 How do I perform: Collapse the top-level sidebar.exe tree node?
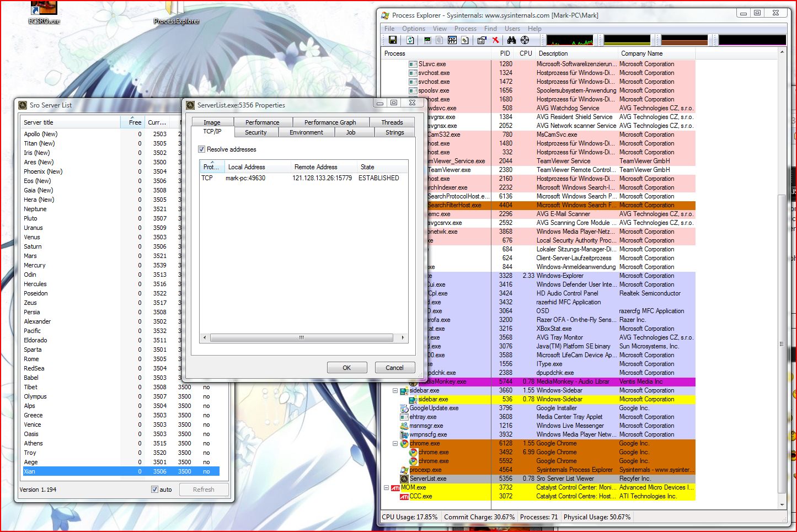pos(395,390)
